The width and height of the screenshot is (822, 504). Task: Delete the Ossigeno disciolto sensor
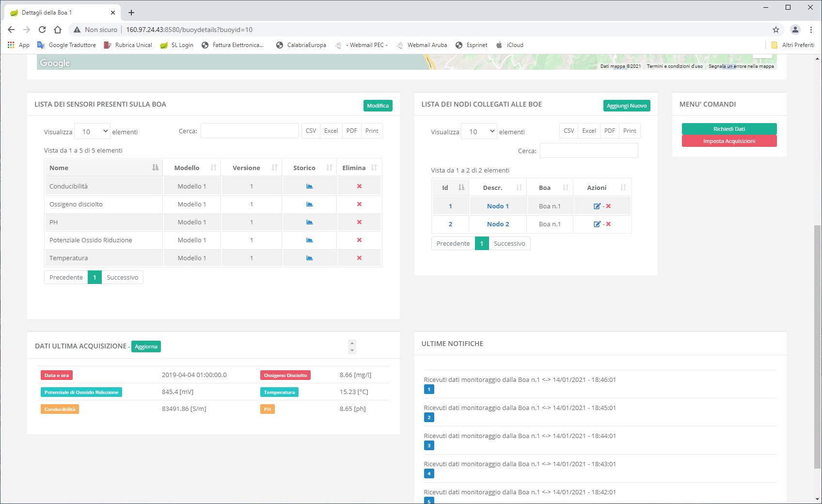pyautogui.click(x=359, y=204)
